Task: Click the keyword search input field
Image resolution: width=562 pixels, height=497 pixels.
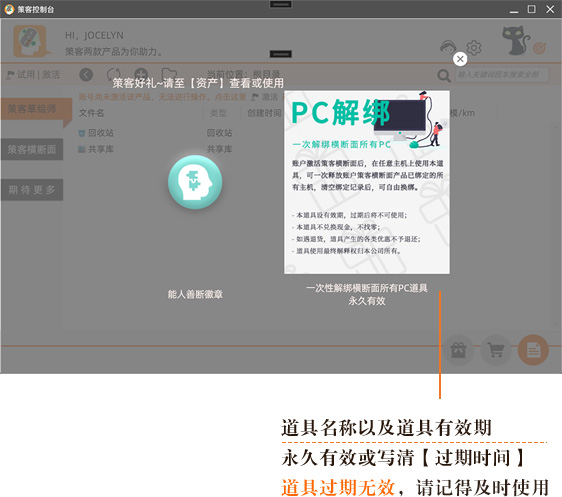Action: pos(502,75)
